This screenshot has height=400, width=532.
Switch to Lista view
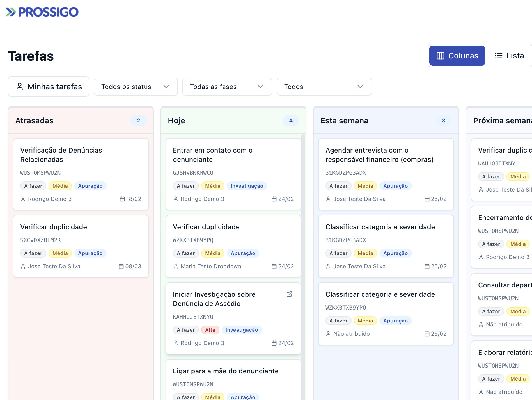[x=509, y=56]
